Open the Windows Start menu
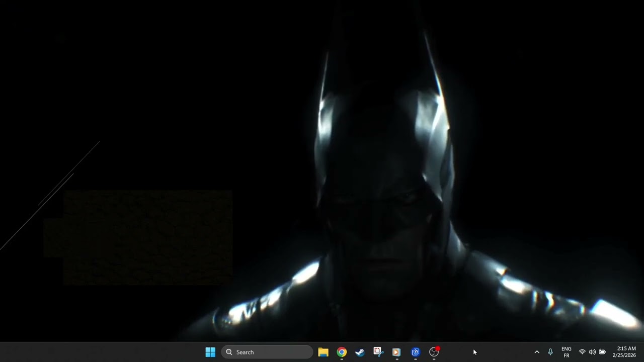Viewport: 644px width, 362px height. [x=210, y=352]
